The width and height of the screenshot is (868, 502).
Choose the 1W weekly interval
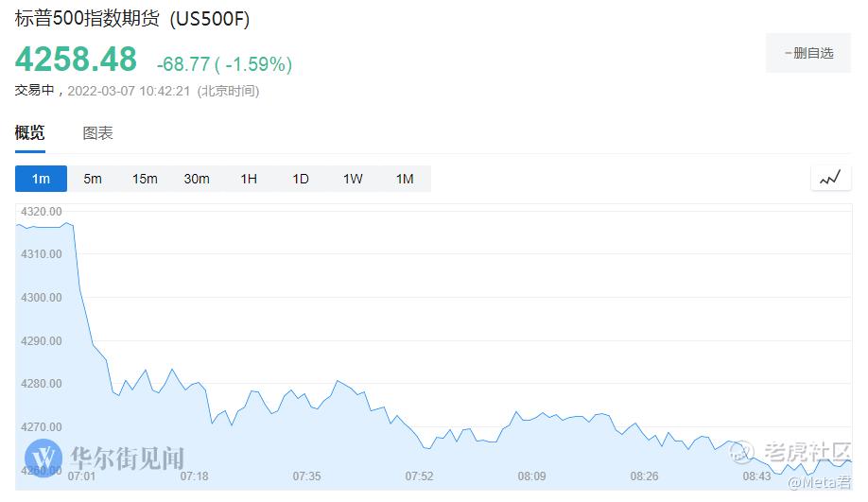353,179
